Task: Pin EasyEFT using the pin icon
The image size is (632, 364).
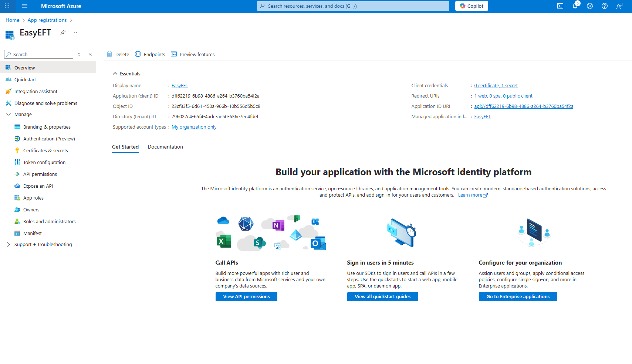Action: click(x=63, y=33)
